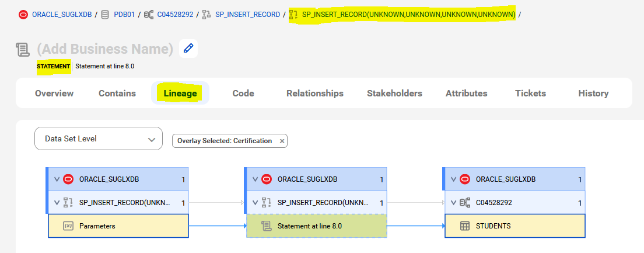This screenshot has width=644, height=253.
Task: Click right ORACLE_SUGLXDB node header text
Action: pos(506,179)
